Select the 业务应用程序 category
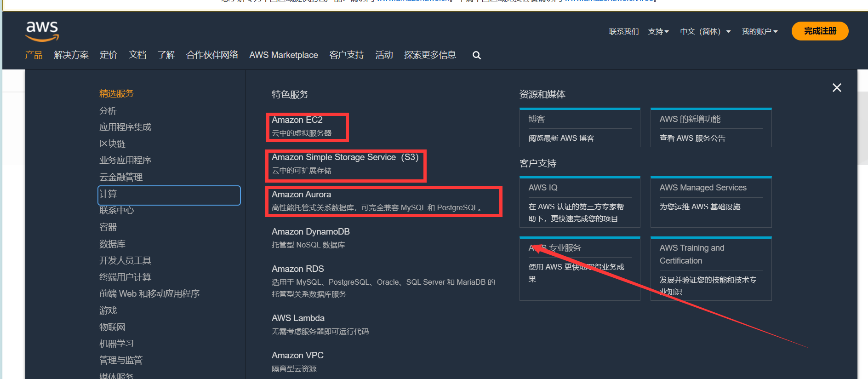 click(x=125, y=160)
